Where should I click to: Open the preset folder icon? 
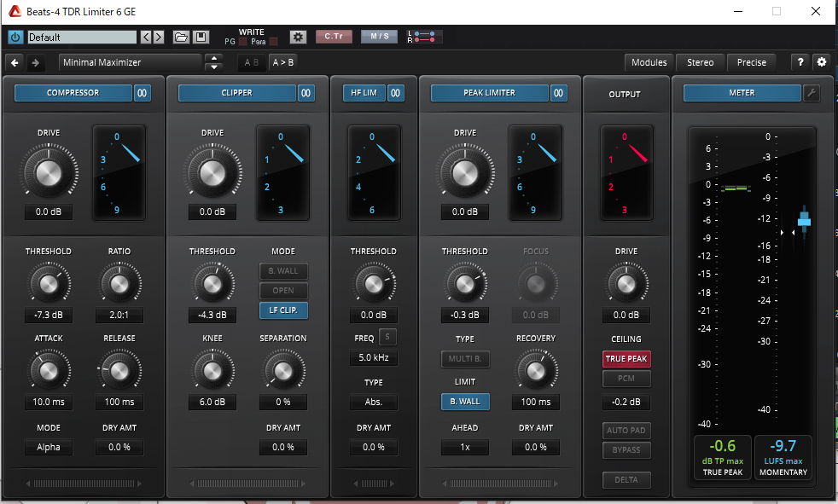181,37
